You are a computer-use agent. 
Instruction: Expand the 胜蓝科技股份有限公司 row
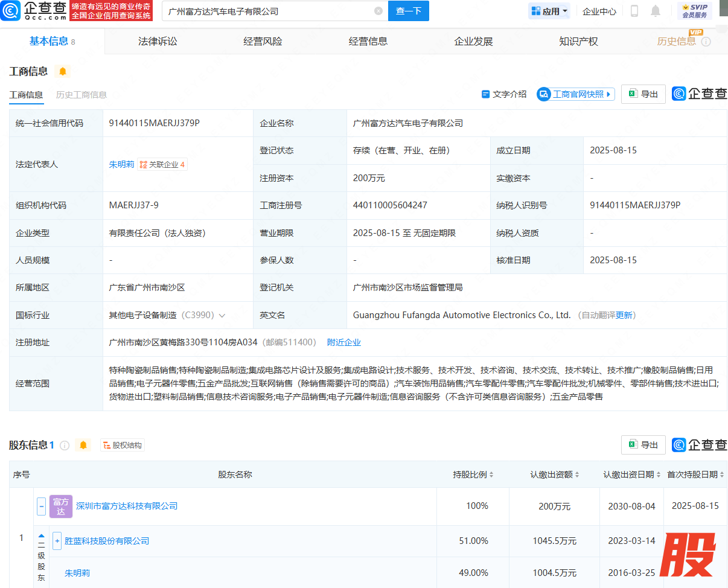(57, 541)
